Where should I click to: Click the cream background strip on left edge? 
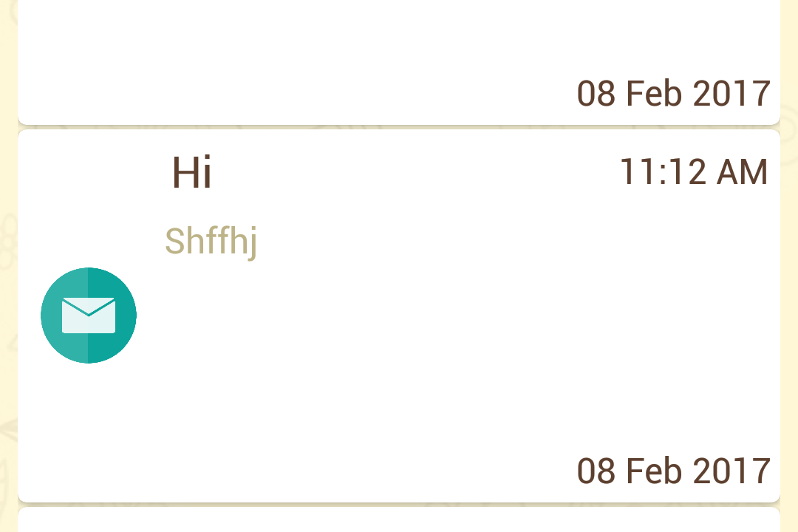click(8, 296)
